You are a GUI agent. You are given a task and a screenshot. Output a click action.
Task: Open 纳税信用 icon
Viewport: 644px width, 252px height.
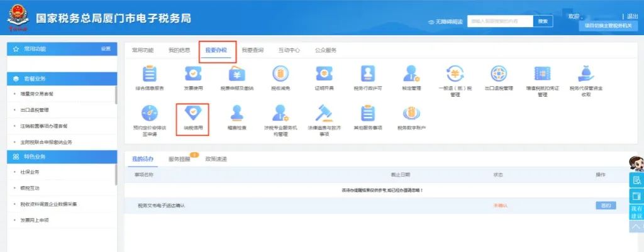pyautogui.click(x=192, y=114)
